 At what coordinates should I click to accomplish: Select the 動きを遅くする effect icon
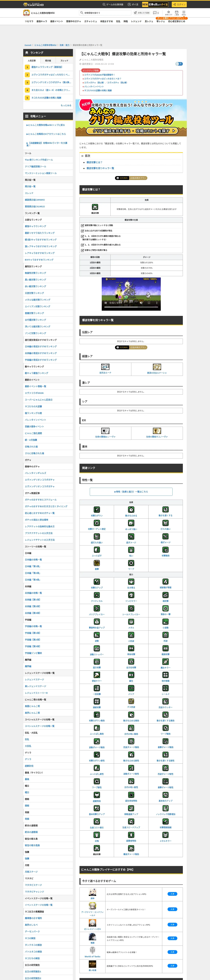tap(165, 509)
